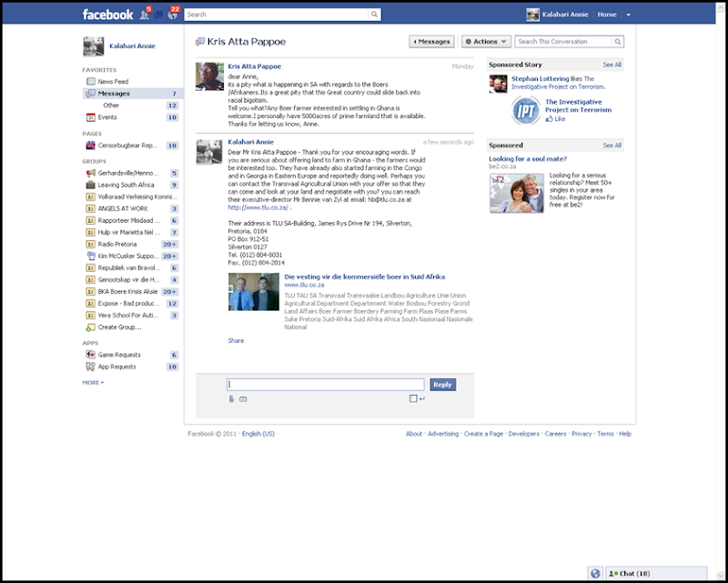Click Gerhardsville group megaphone icon
The height and width of the screenshot is (583, 728).
[x=90, y=173]
